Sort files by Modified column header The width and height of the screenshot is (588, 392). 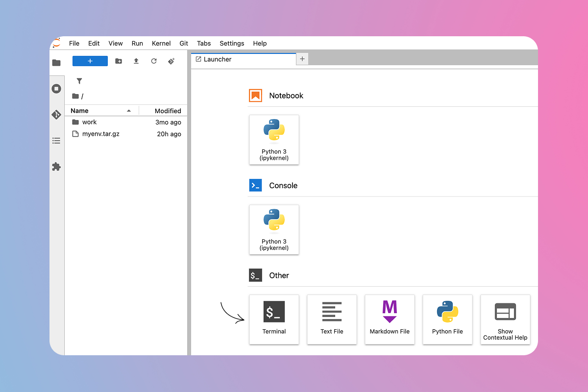[x=163, y=111]
